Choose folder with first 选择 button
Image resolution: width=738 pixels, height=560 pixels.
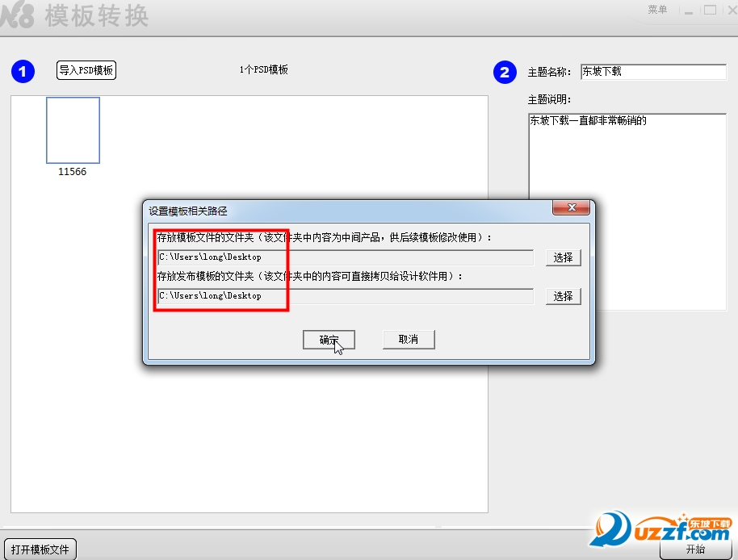click(564, 257)
